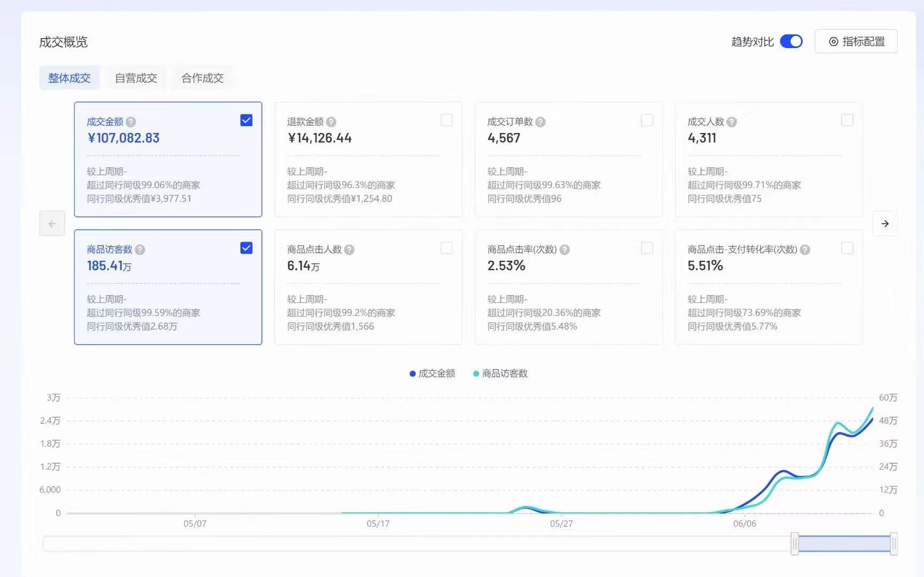The image size is (924, 577).
Task: Switch to the 合作成交 tab
Action: [x=202, y=77]
